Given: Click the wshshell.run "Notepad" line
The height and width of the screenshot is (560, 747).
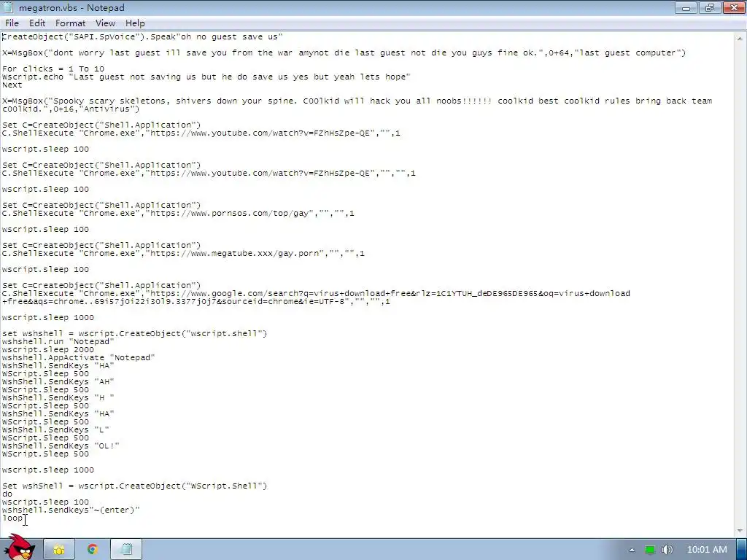Looking at the screenshot, I should pos(58,341).
